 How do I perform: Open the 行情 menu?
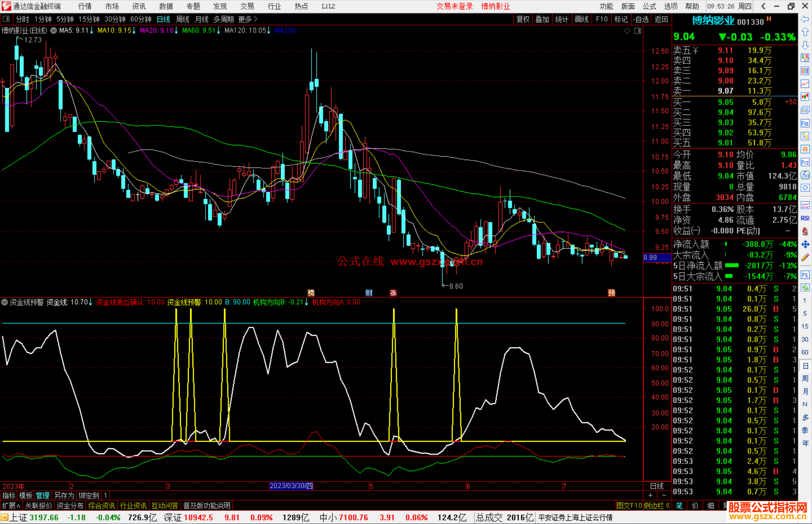[x=85, y=6]
